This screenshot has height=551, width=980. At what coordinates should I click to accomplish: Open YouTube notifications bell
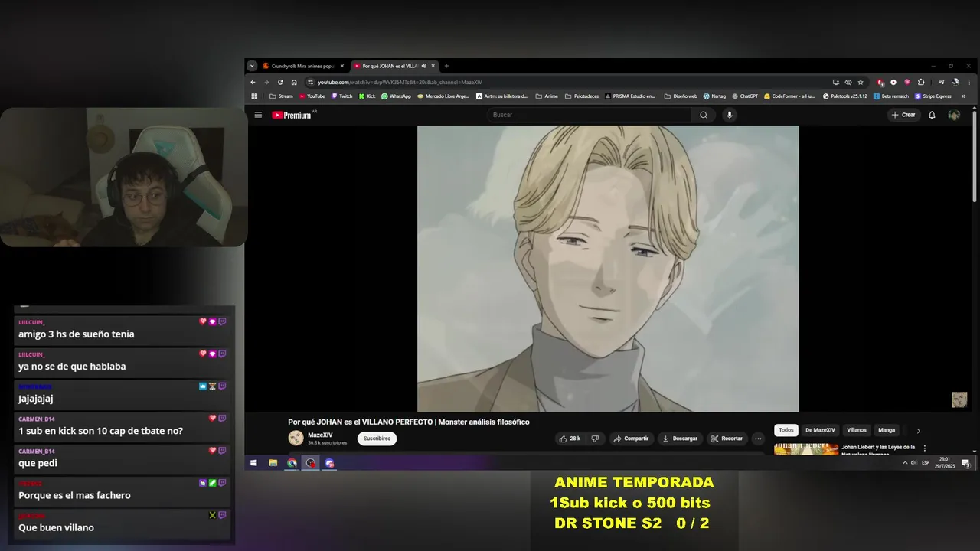pyautogui.click(x=932, y=115)
